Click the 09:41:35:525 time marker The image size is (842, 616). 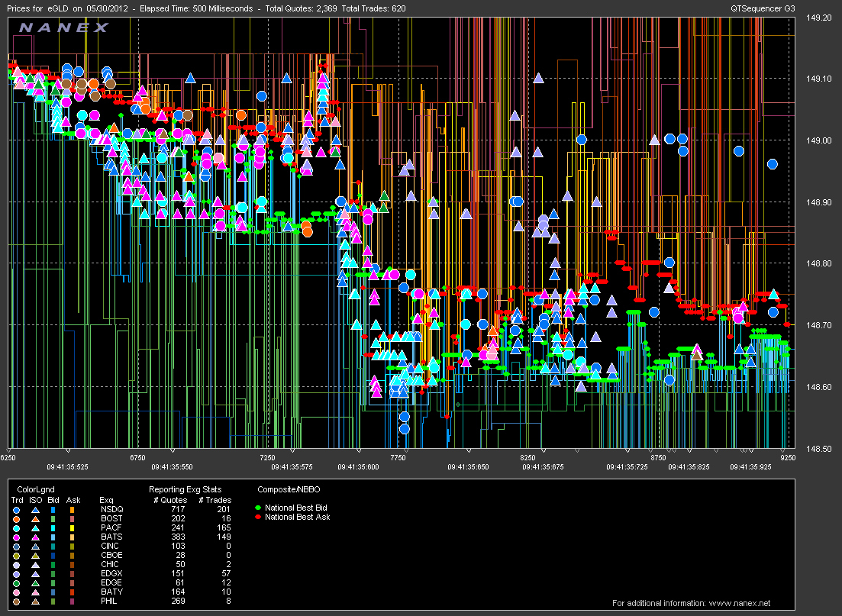(x=67, y=466)
